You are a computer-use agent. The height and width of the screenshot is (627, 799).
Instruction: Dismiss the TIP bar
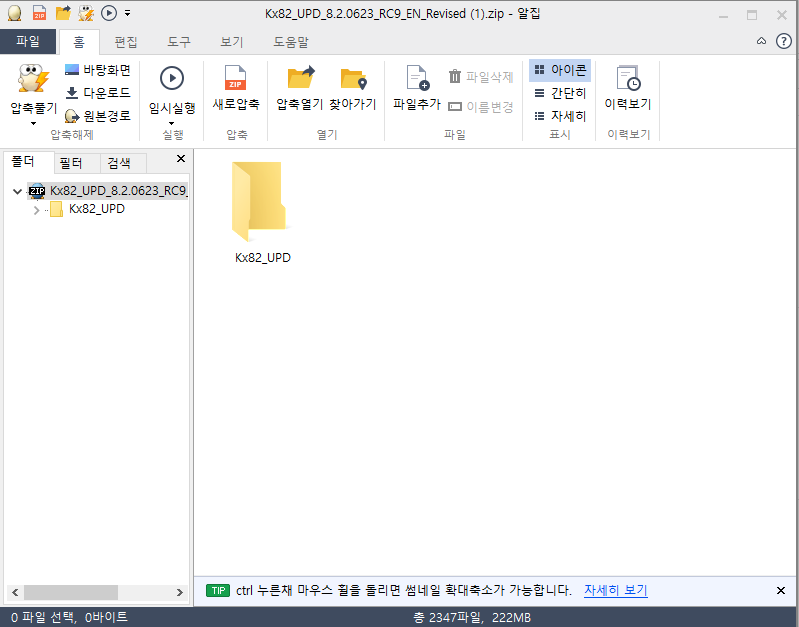coord(781,591)
